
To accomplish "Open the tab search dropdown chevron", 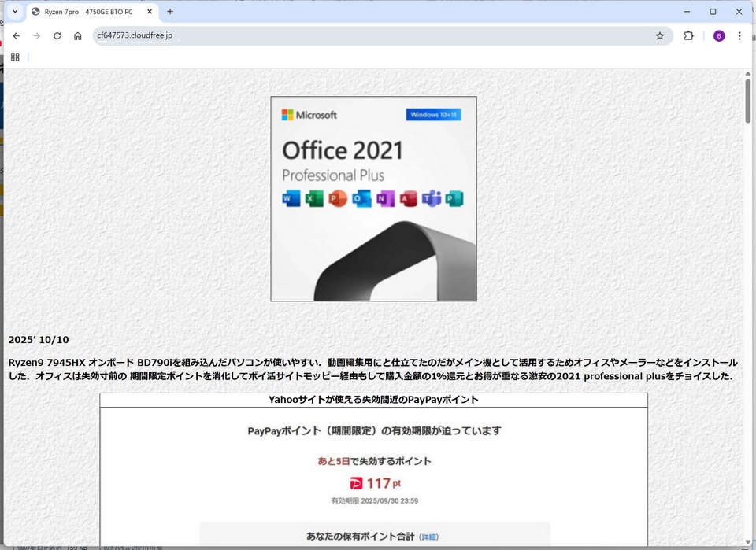I will (14, 12).
